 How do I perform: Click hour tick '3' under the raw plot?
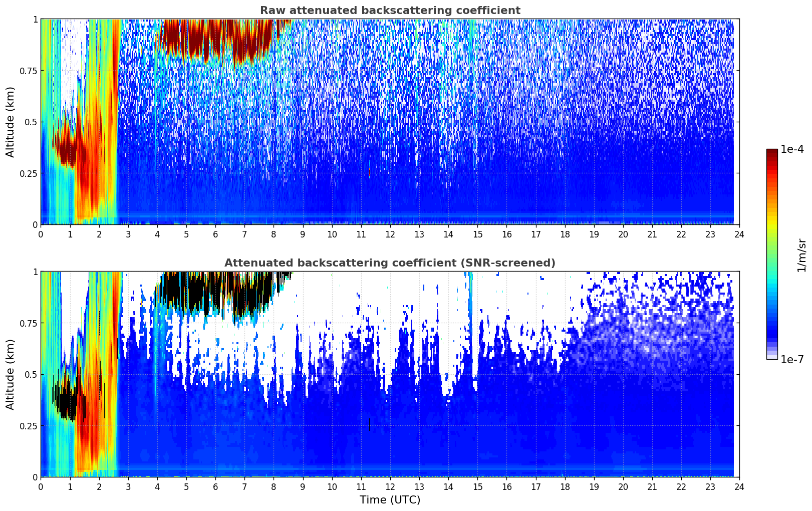tap(128, 234)
